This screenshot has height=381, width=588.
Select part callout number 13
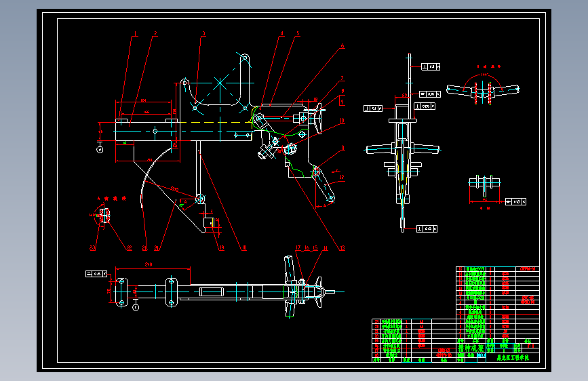[342, 248]
